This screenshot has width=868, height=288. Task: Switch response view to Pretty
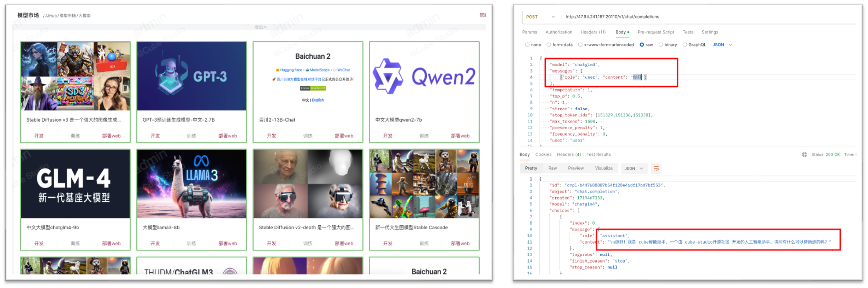(x=531, y=168)
